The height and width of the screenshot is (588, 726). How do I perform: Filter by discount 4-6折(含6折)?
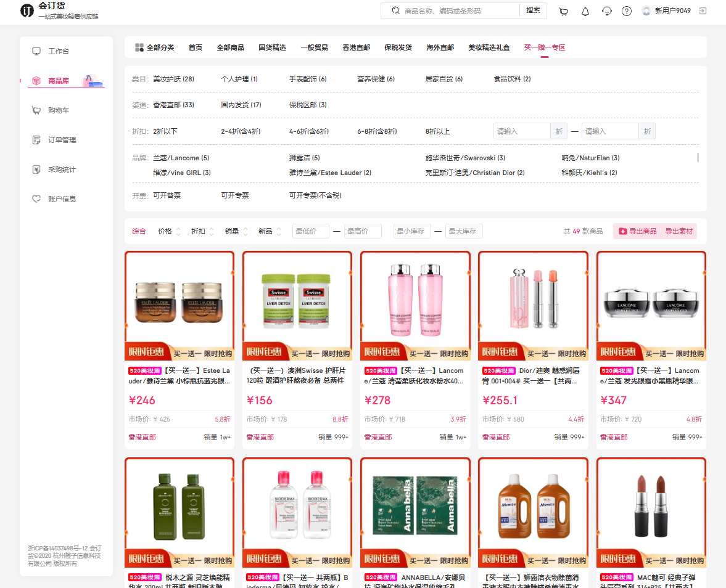click(x=309, y=131)
